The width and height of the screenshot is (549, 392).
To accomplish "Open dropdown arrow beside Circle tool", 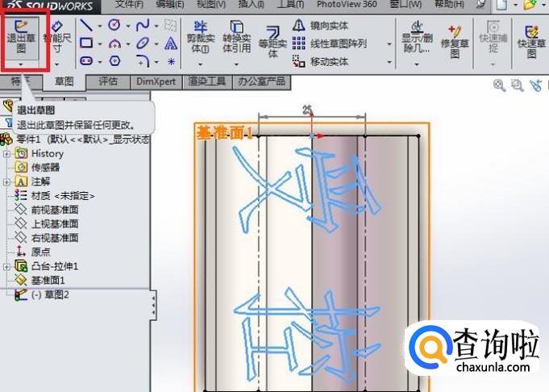I will pos(128,27).
